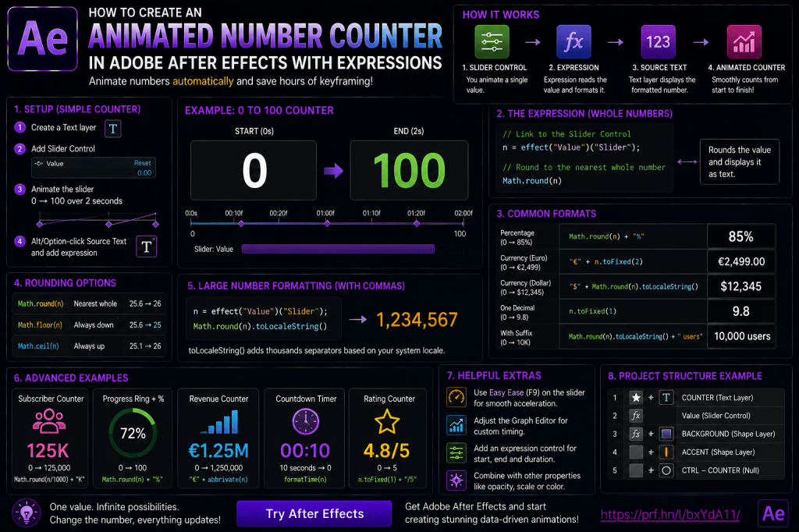
Task: Click the fx icon in the Value row
Action: click(635, 416)
